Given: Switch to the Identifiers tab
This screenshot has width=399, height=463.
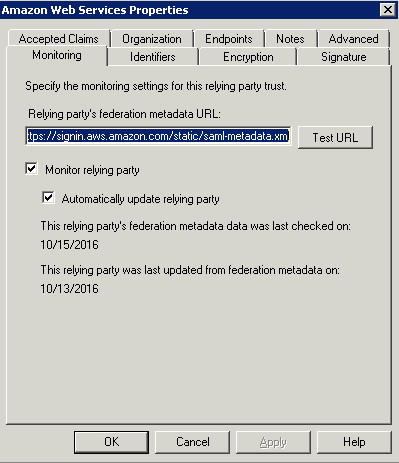Looking at the screenshot, I should click(153, 57).
